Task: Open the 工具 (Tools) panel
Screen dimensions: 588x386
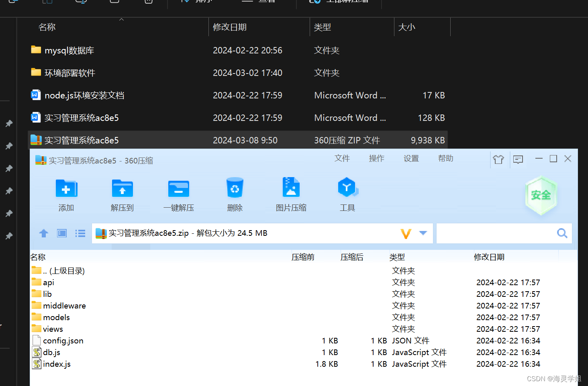Action: tap(347, 195)
